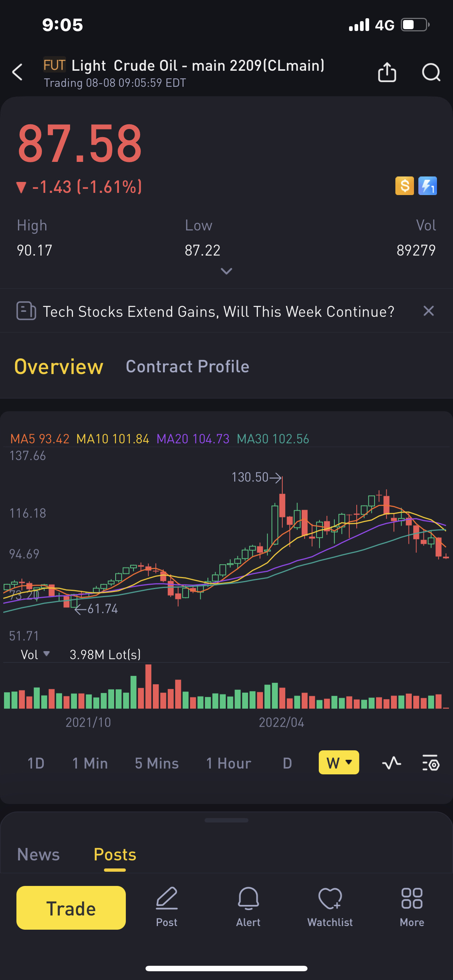This screenshot has width=453, height=980.
Task: Open chart settings icon
Action: click(430, 763)
